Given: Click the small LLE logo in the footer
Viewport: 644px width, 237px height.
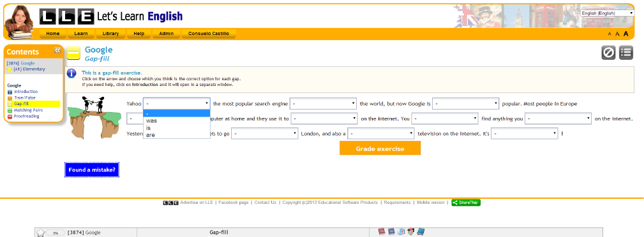Looking at the screenshot, I should 170,203.
